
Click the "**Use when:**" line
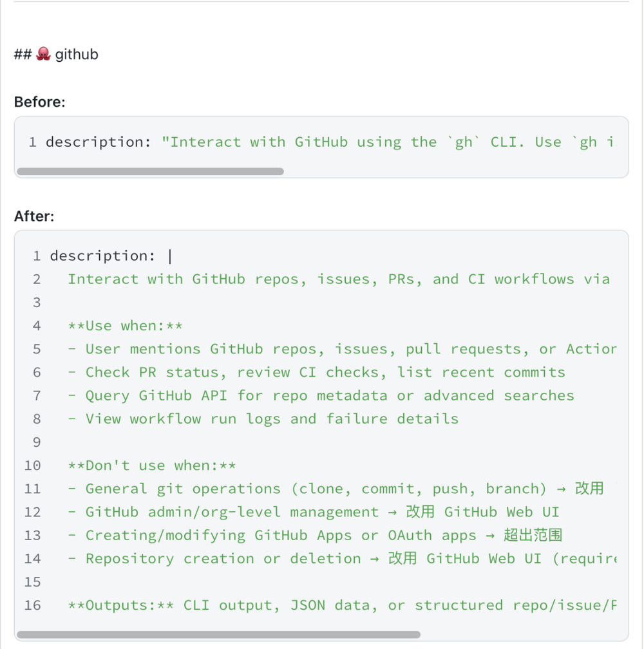tap(125, 326)
